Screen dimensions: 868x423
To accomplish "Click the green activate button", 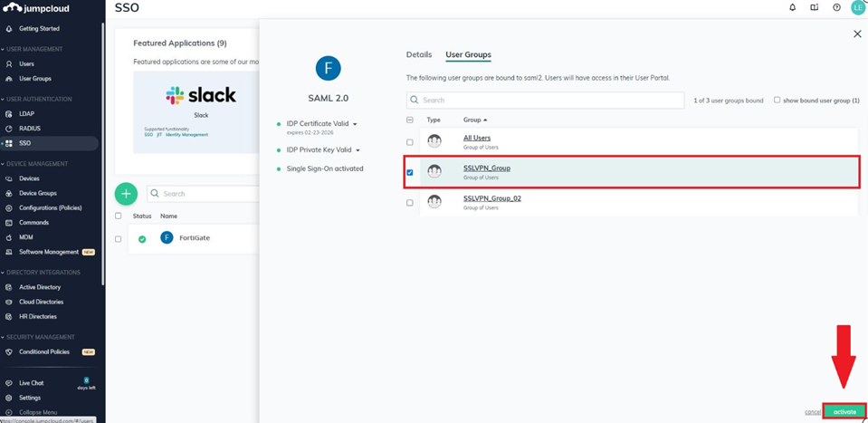I will [844, 411].
